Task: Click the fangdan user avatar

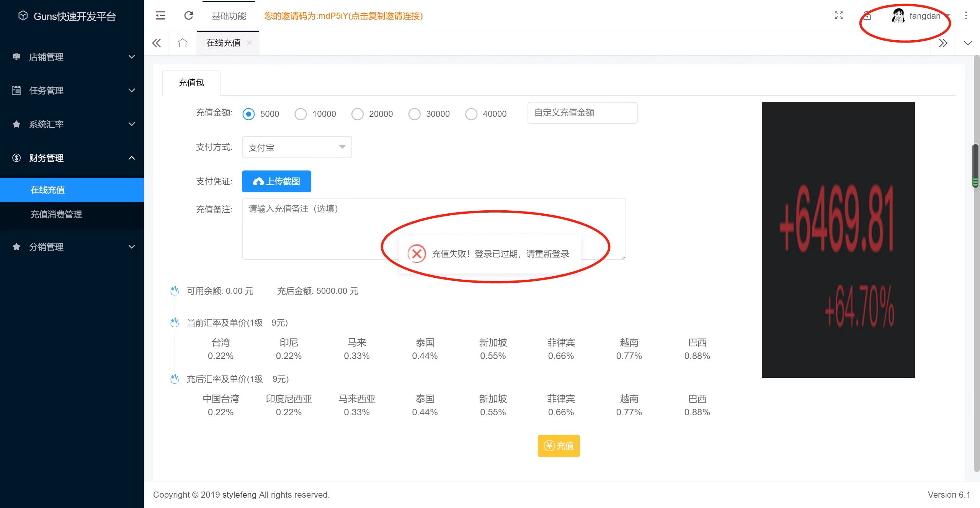Action: [x=898, y=16]
